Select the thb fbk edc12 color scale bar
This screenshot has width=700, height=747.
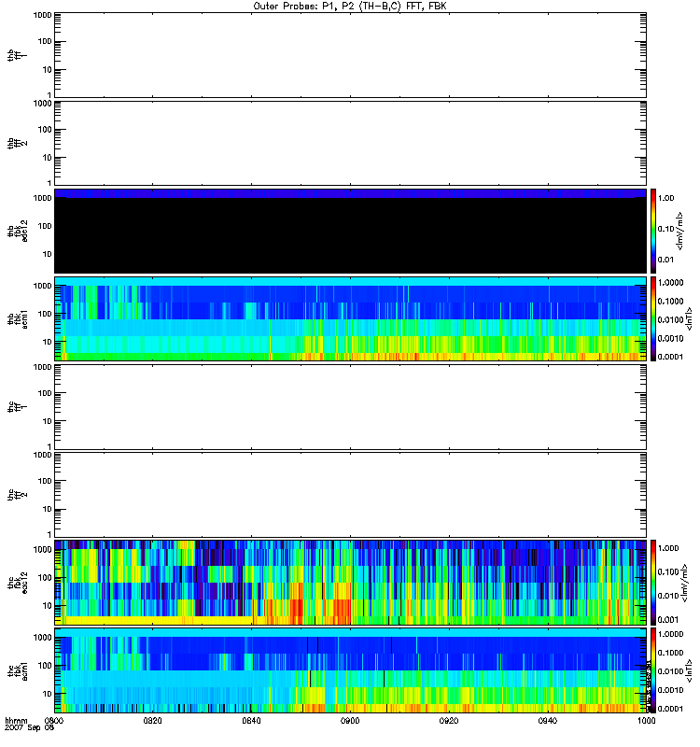pyautogui.click(x=653, y=231)
